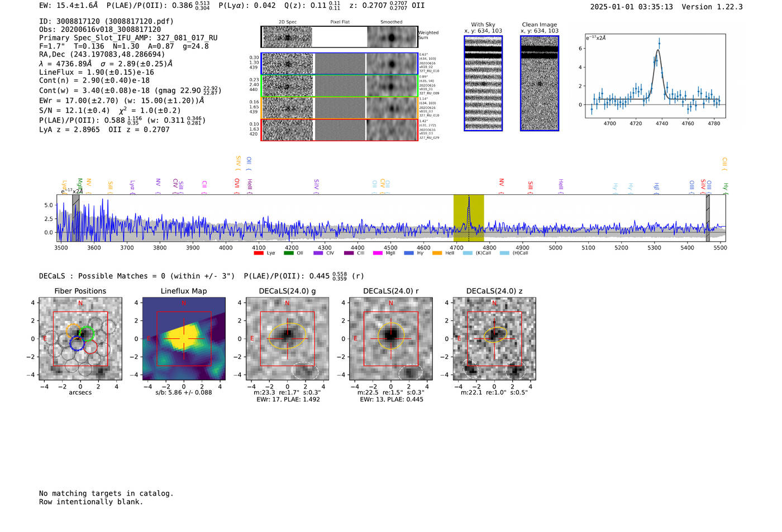Open the Clean Image panel
Image resolution: width=782 pixels, height=532 pixels.
tap(540, 83)
